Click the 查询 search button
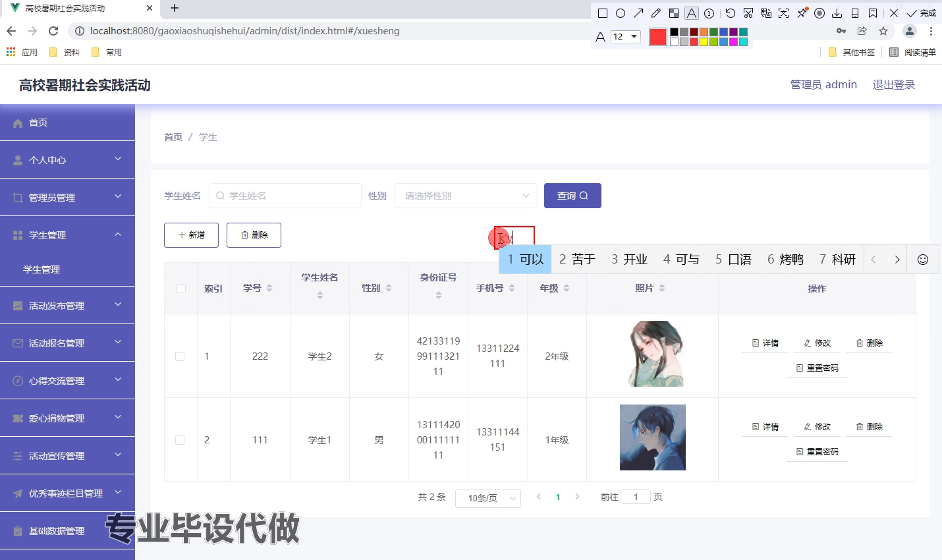 pos(572,196)
